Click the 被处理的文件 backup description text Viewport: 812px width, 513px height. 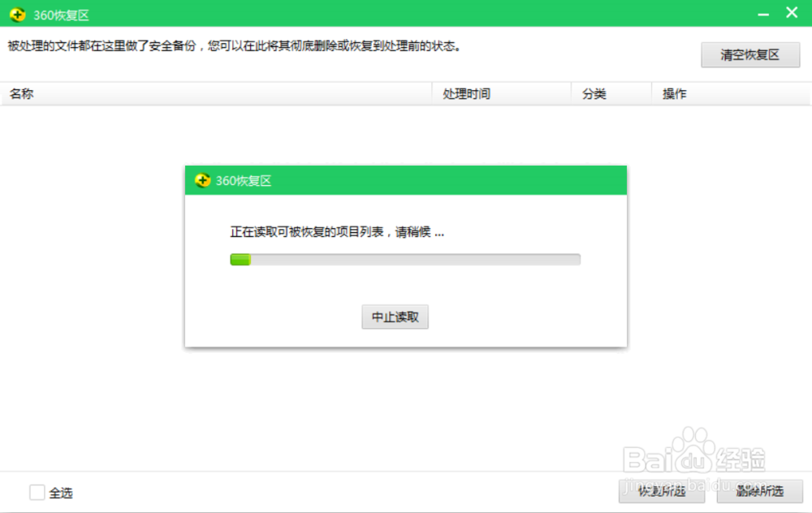pyautogui.click(x=234, y=46)
